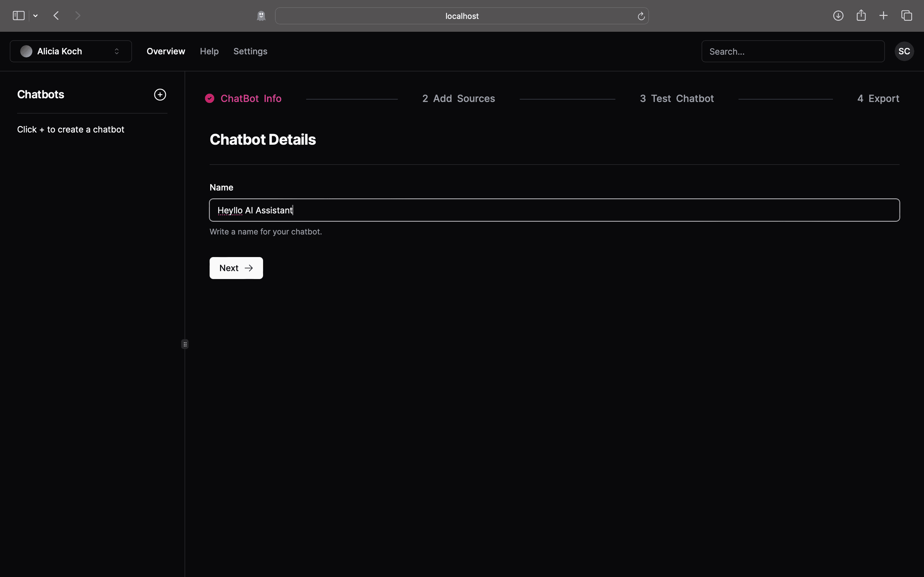The height and width of the screenshot is (577, 924).
Task: Reload the localhost page
Action: [641, 16]
